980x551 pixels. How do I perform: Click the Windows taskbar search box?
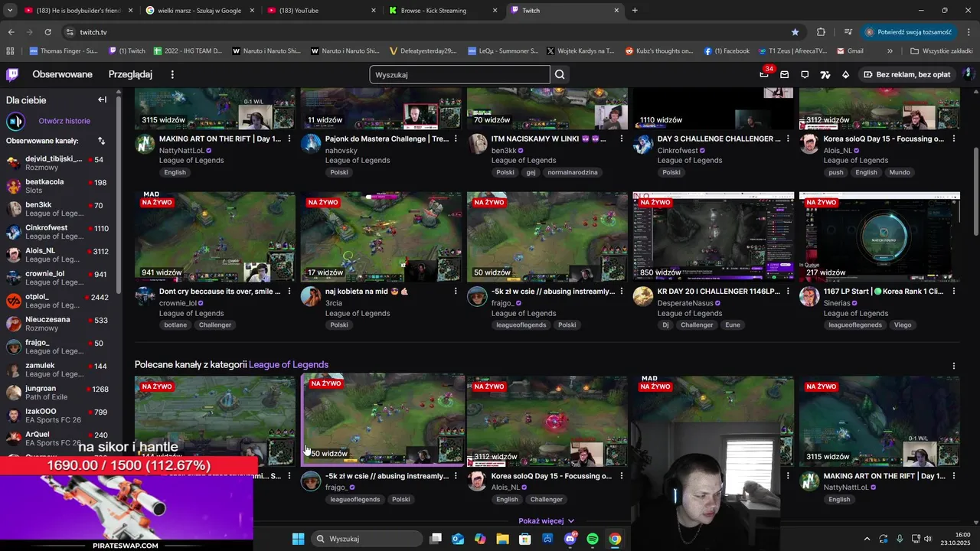(x=367, y=539)
